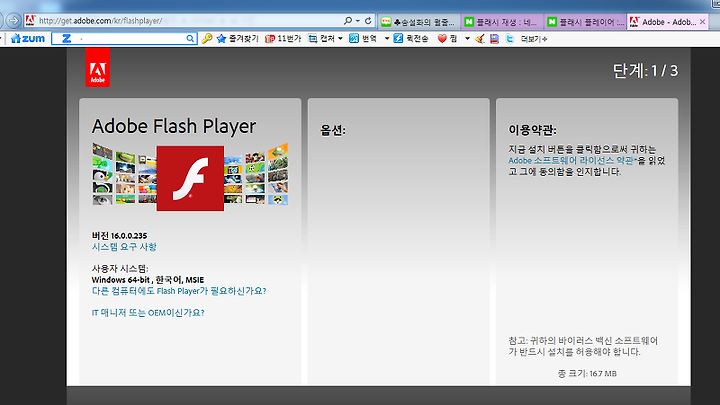Expand the 캡처 dropdown arrow
The image size is (720, 405).
click(340, 39)
